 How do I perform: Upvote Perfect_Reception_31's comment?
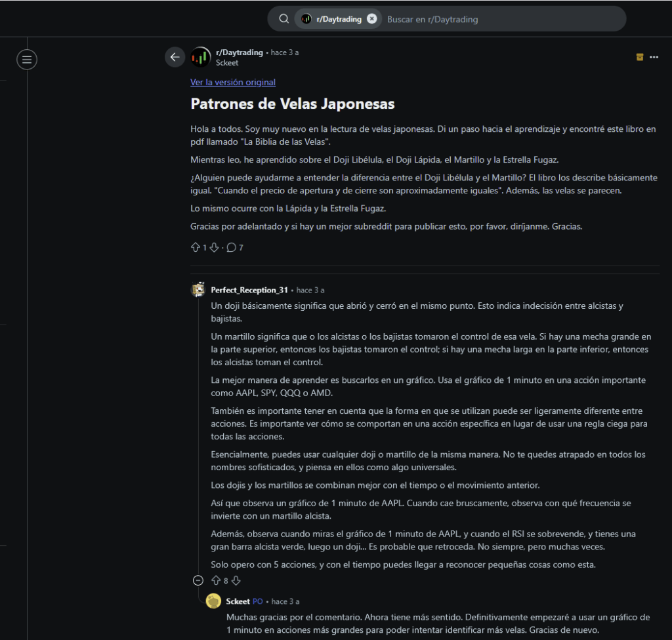click(216, 580)
